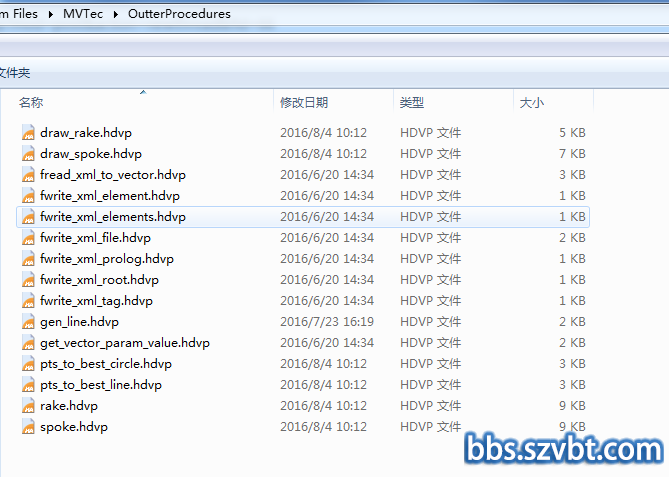Select the draw_rake.hdvp file icon
Viewport: 669px width, 477px height.
pyautogui.click(x=28, y=133)
